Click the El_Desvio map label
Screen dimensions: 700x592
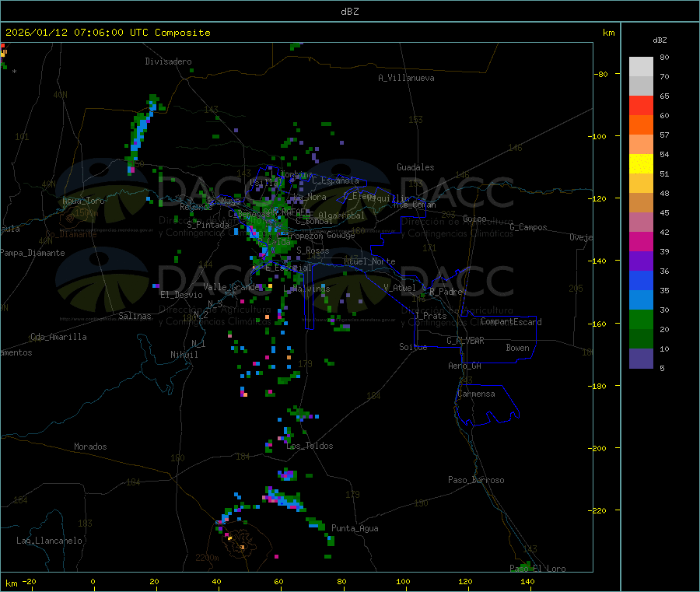click(x=181, y=295)
